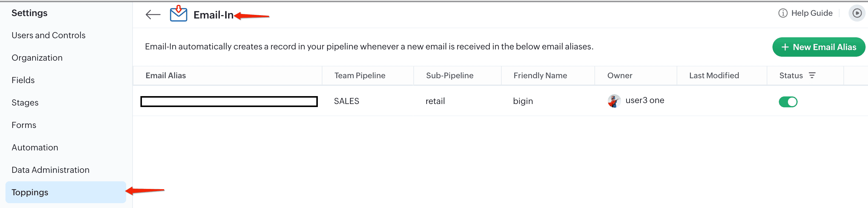Click the redacted email alias cell
The height and width of the screenshot is (208, 868).
[x=229, y=102]
